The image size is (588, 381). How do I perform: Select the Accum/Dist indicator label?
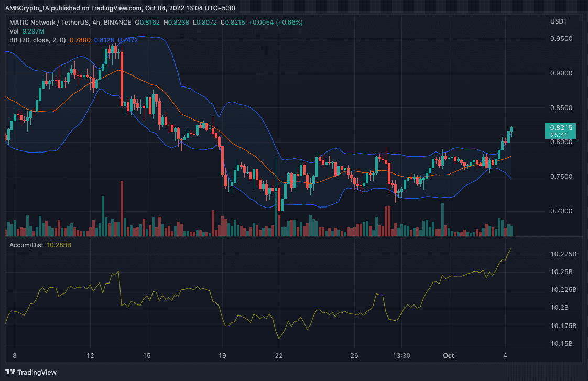[27, 244]
